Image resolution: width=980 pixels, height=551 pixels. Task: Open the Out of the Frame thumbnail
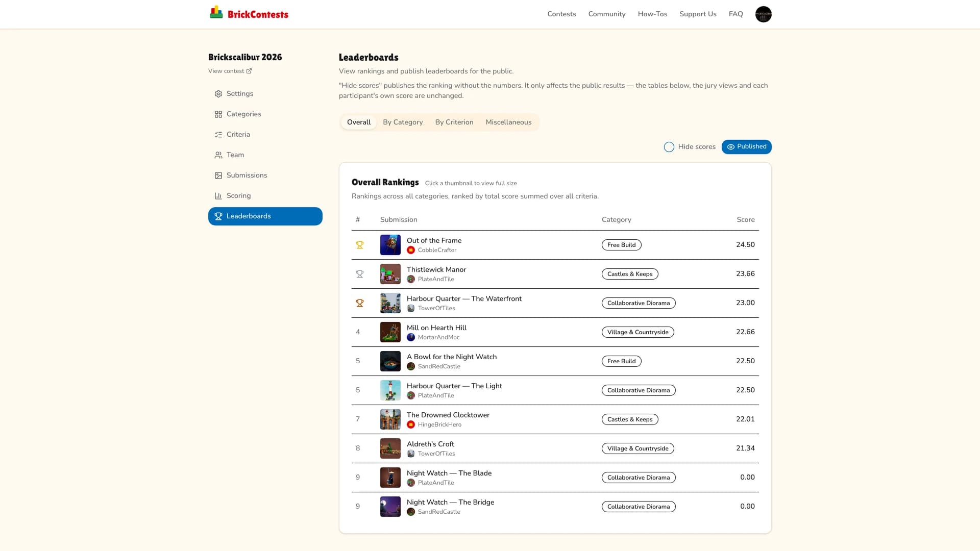point(390,245)
